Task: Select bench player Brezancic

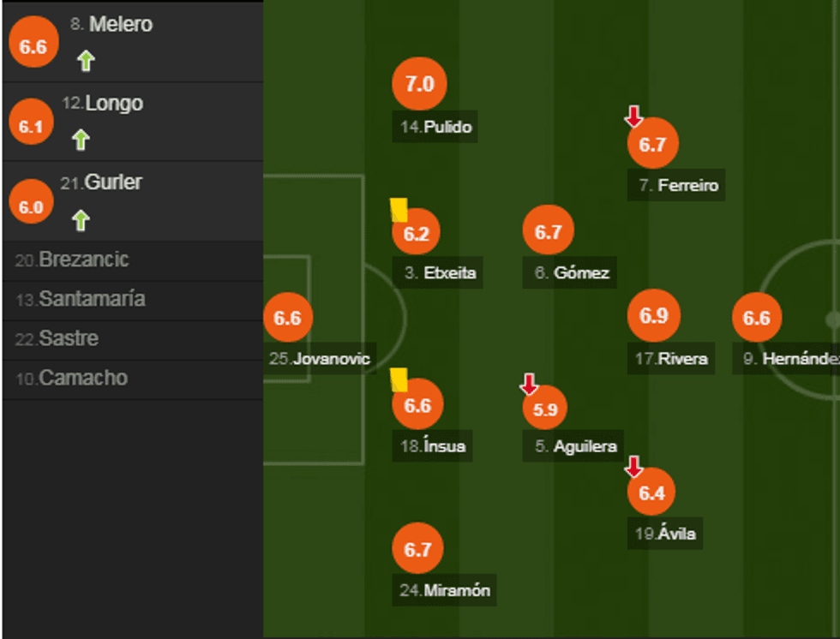Action: pos(84,260)
